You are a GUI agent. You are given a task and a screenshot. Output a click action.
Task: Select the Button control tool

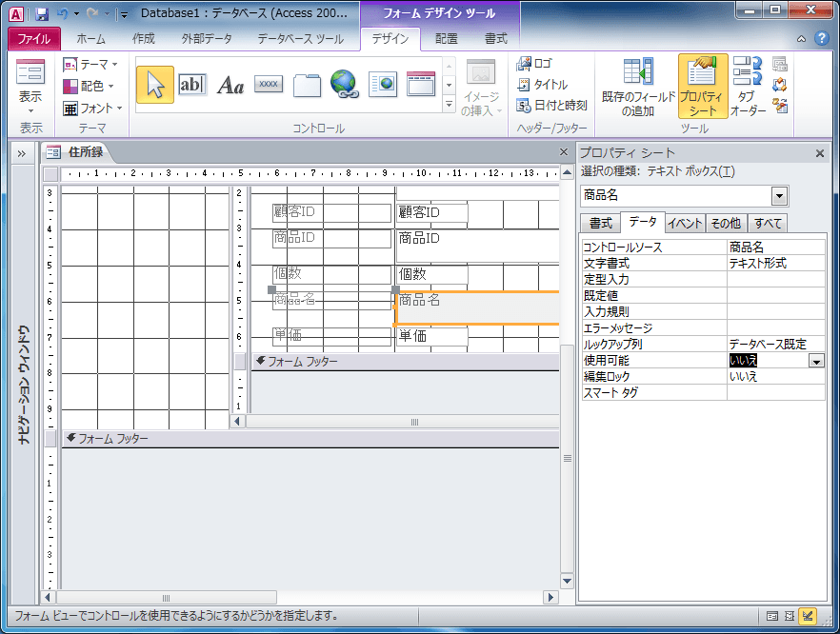269,84
